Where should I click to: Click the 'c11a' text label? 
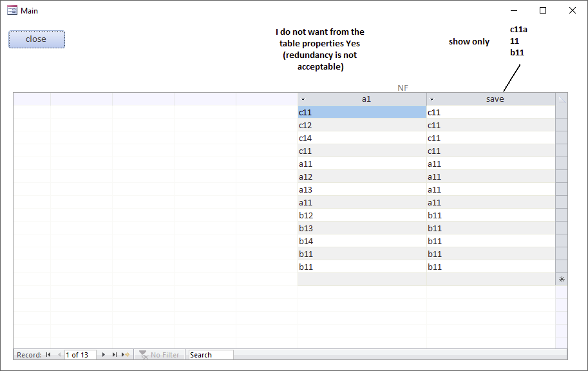pos(518,29)
